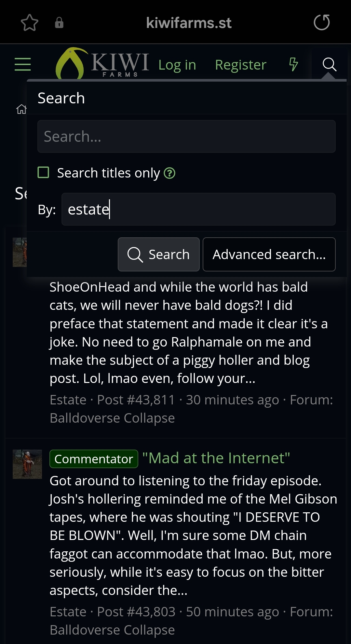
Task: Enable Search titles only checkbox
Action: tap(43, 173)
